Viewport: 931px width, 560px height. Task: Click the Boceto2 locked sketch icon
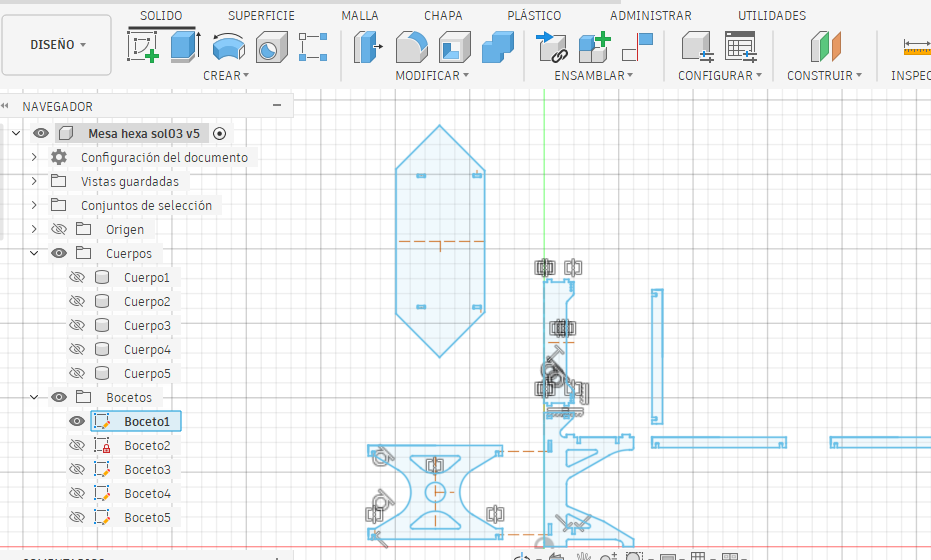(102, 445)
